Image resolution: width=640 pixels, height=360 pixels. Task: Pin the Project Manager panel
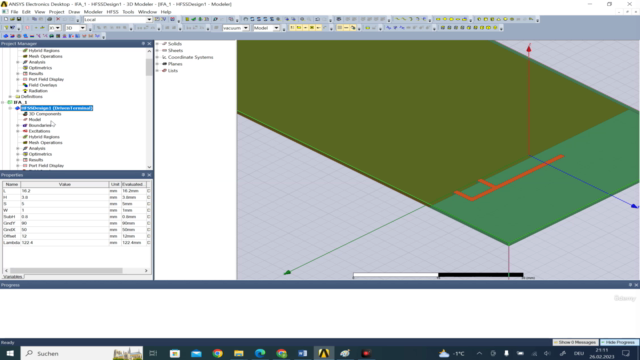143,43
